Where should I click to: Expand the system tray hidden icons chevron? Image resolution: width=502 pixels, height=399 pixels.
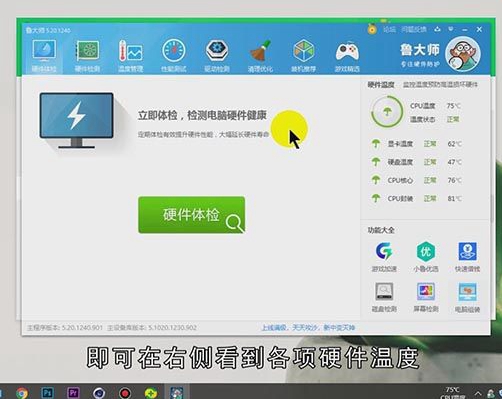(x=477, y=393)
